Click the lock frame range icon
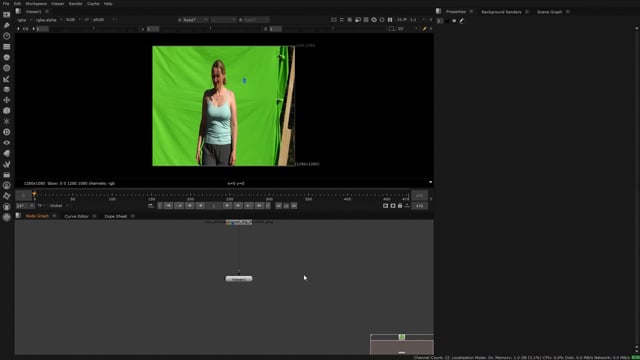The image size is (640, 360). point(400,206)
